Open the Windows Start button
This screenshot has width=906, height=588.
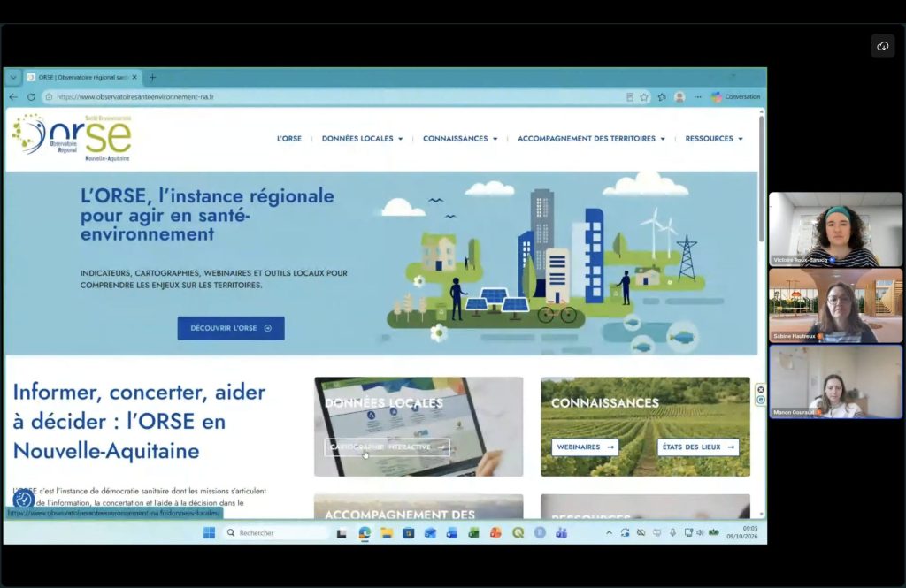tap(209, 532)
